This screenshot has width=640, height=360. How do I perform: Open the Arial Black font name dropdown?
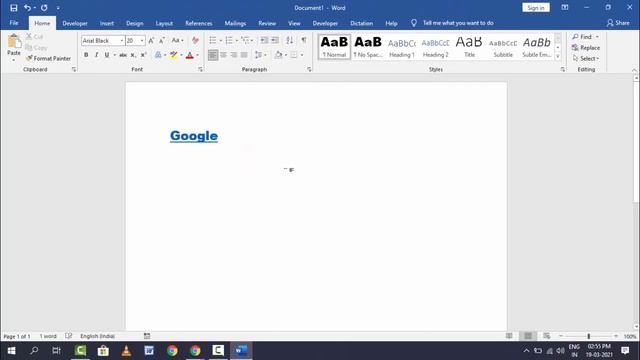tap(122, 41)
